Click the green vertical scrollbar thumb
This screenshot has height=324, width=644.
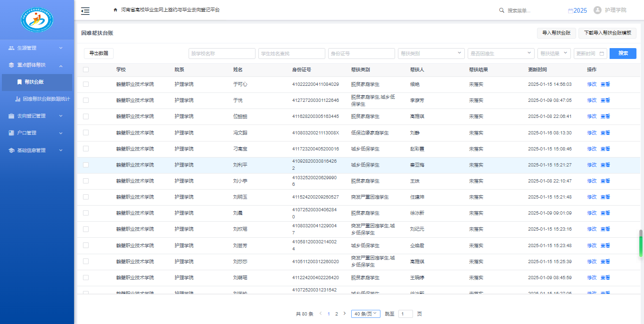(641, 244)
